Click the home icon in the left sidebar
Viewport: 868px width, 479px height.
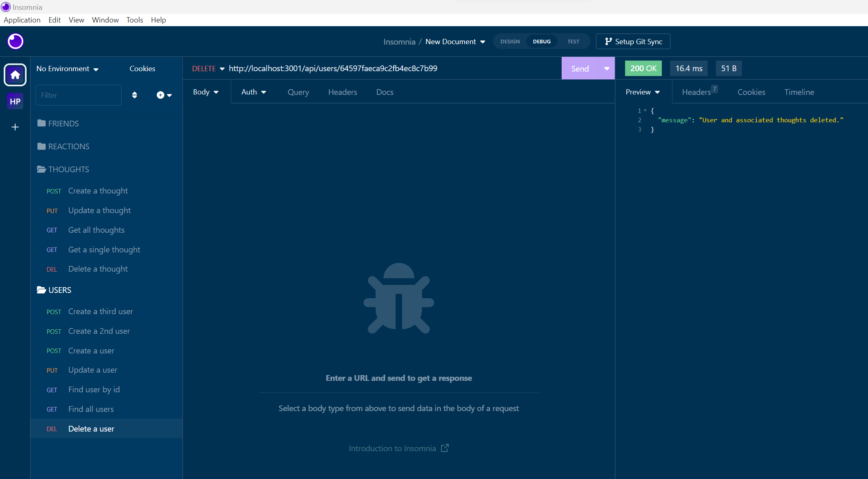point(15,75)
